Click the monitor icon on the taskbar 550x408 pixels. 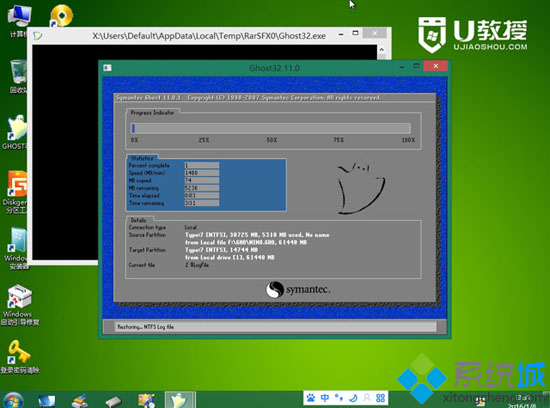46,400
